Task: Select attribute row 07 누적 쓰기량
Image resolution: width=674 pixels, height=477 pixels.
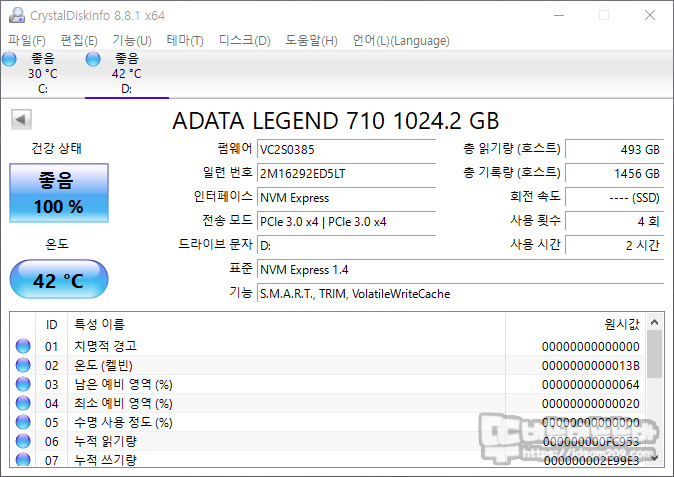Action: pyautogui.click(x=328, y=459)
